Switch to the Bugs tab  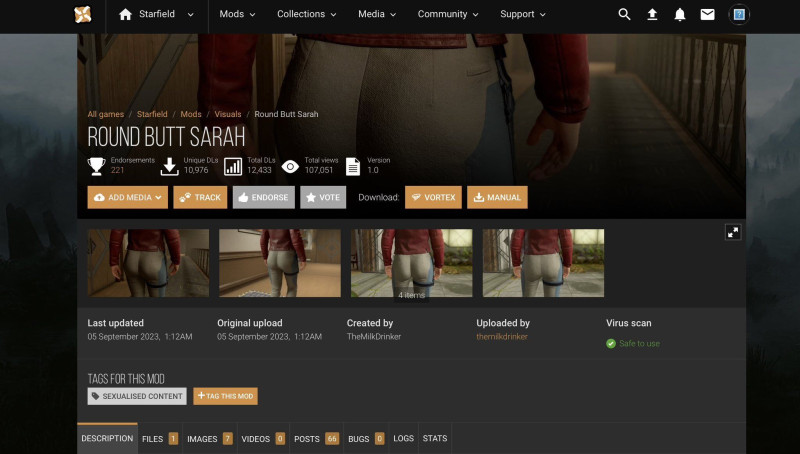(x=366, y=438)
